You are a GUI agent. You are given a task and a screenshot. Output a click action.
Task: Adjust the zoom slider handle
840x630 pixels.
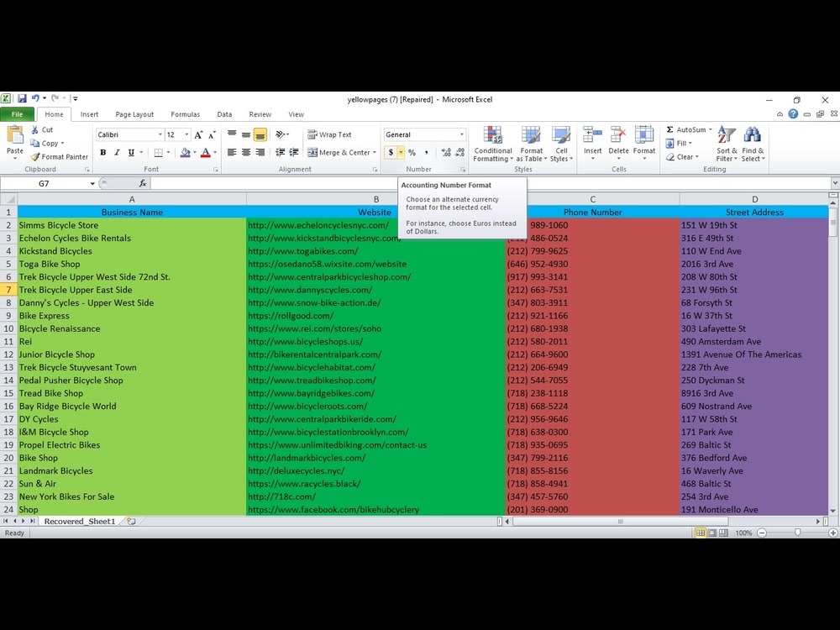click(x=798, y=533)
